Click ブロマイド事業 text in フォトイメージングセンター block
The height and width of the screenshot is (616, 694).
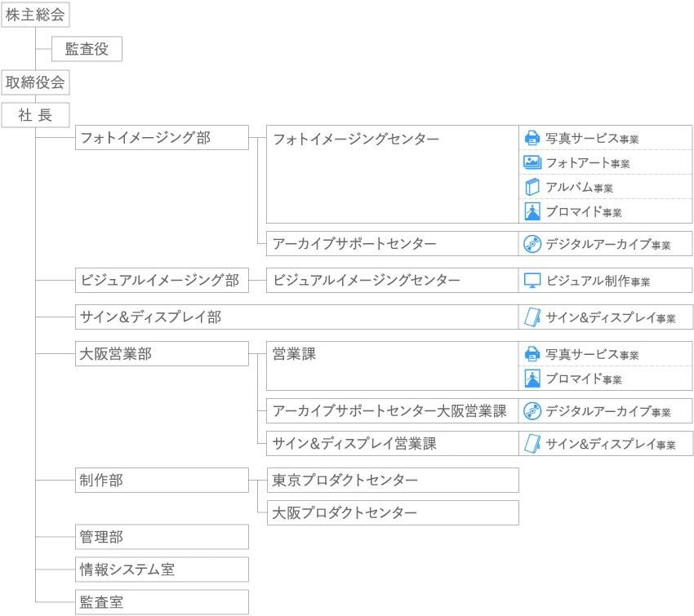584,212
